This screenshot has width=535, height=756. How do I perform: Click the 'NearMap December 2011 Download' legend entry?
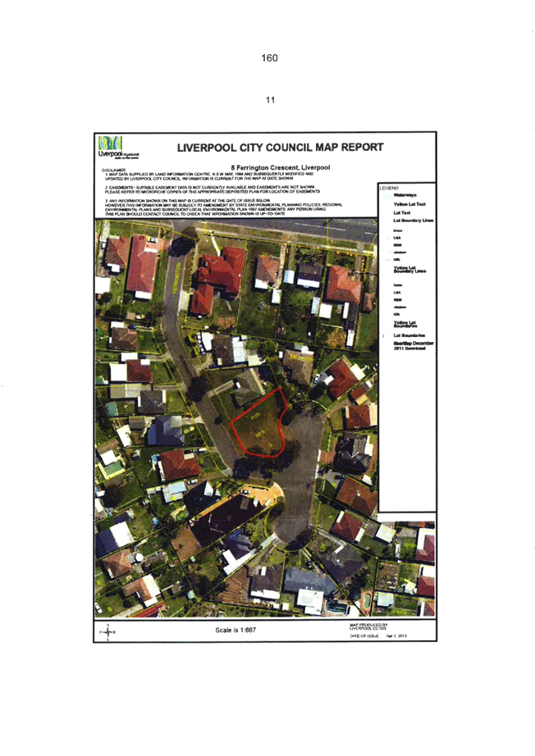[x=414, y=346]
